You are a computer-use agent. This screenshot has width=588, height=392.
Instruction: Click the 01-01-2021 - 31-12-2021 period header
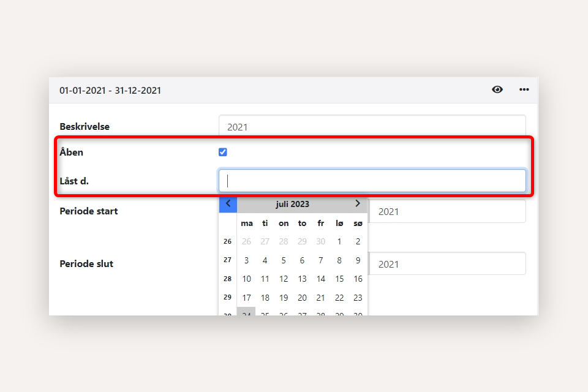coord(110,90)
